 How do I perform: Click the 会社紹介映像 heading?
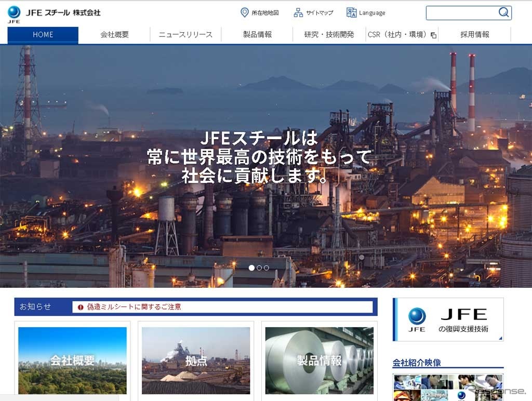[x=417, y=363]
